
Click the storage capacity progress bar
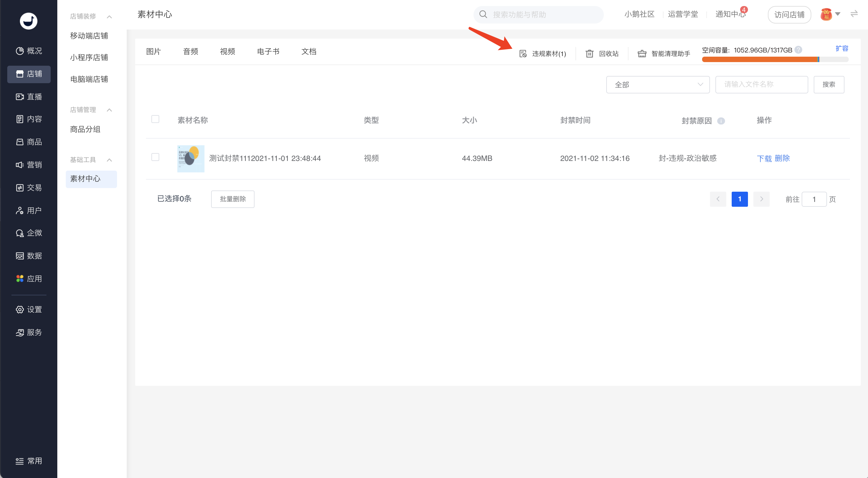(x=775, y=60)
